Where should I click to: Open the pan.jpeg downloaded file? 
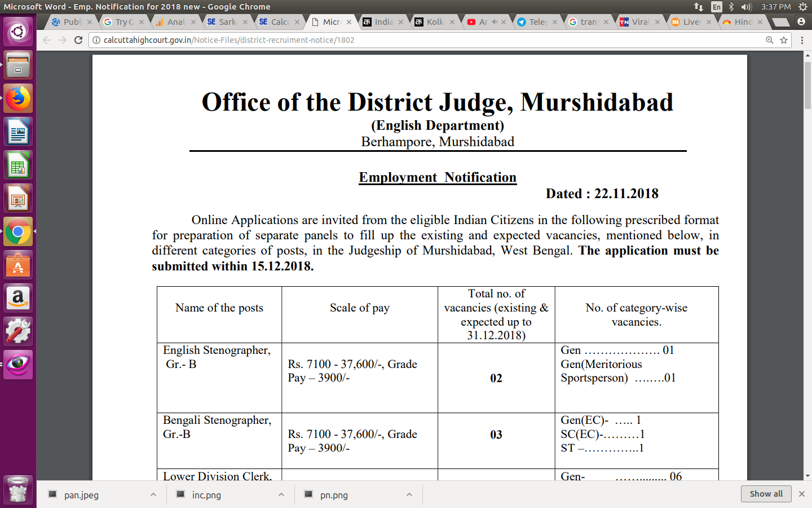click(x=81, y=494)
